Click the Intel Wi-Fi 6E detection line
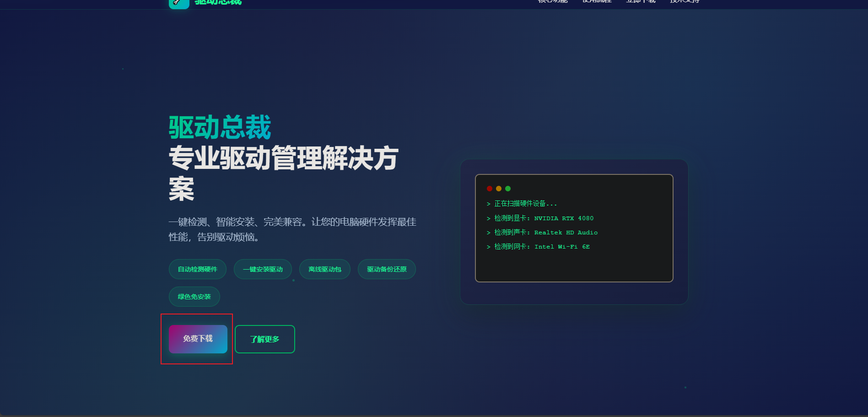Screen dimensions: 868x417 coord(539,247)
